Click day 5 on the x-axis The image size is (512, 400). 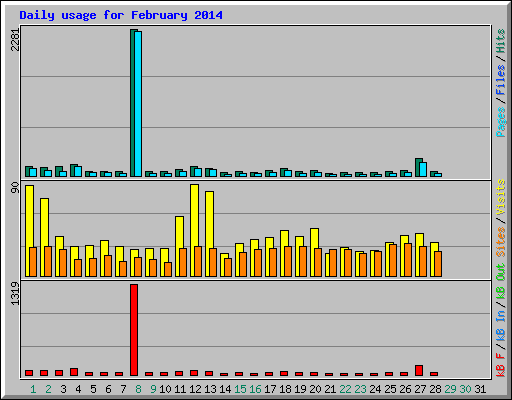93,389
